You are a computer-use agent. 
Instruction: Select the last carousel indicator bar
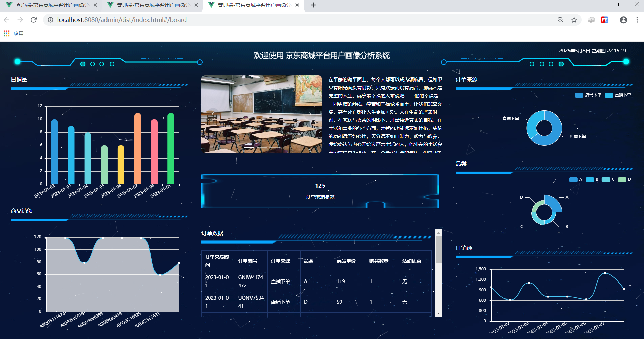(275, 148)
